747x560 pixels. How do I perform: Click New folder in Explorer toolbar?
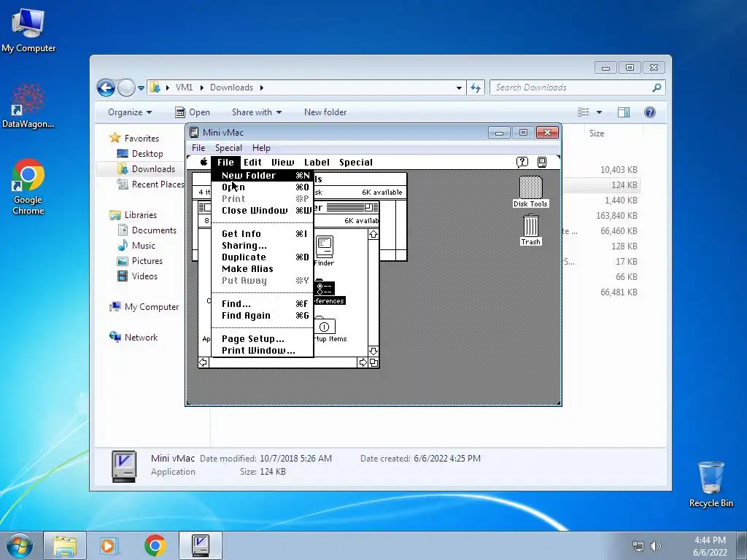pos(325,112)
